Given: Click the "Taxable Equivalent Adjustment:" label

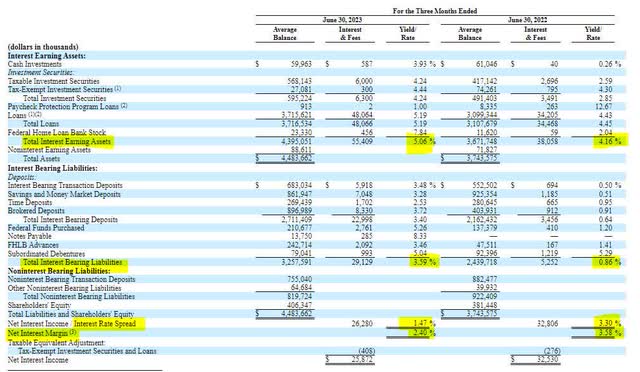Looking at the screenshot, I should click(56, 343).
